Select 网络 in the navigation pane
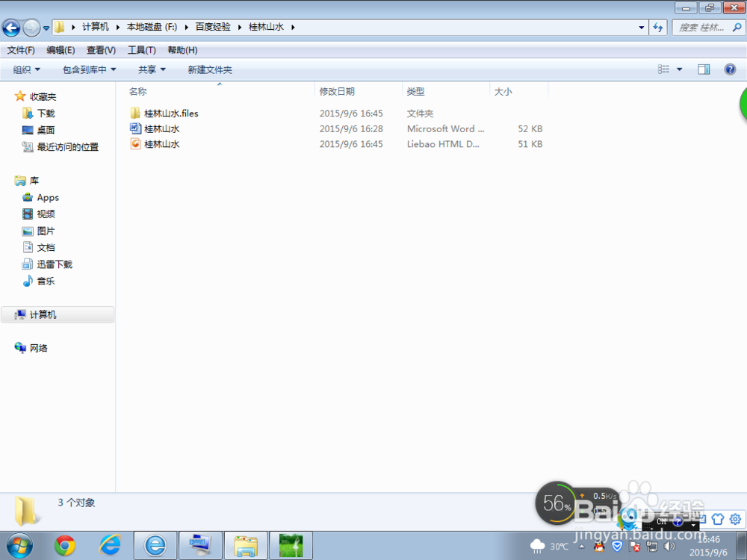Screen dimensions: 747x560 (x=39, y=348)
